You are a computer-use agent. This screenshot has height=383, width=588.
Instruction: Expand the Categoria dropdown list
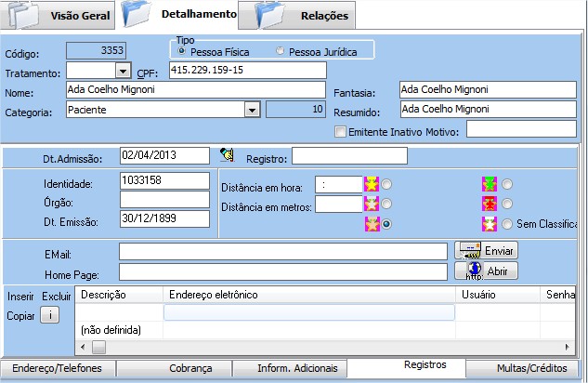(x=251, y=110)
